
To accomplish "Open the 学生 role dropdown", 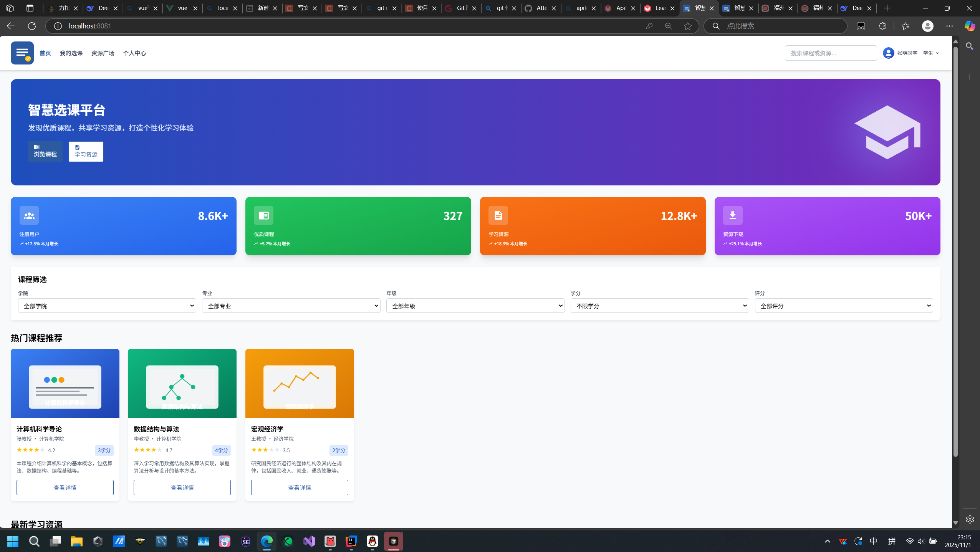I will tap(931, 53).
